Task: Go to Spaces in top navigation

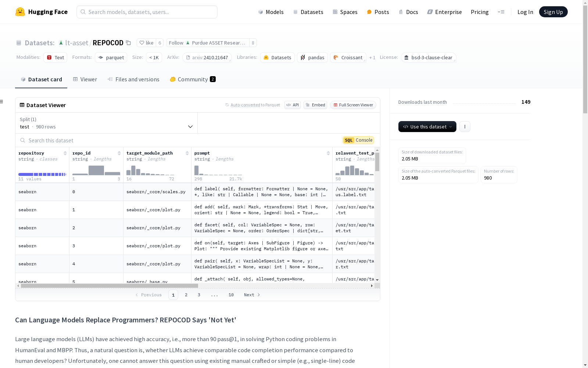Action: [x=345, y=12]
